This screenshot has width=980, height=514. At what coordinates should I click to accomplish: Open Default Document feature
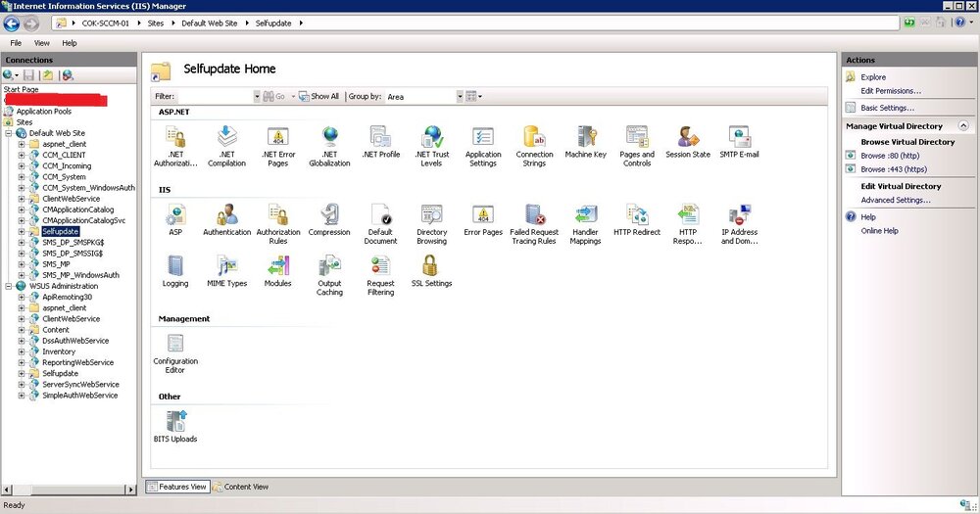tap(380, 223)
